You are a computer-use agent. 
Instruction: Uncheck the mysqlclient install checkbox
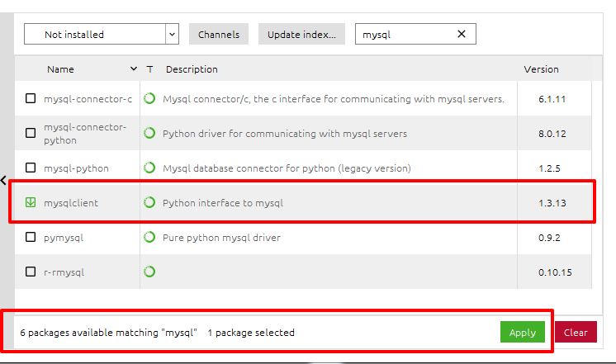pos(31,202)
